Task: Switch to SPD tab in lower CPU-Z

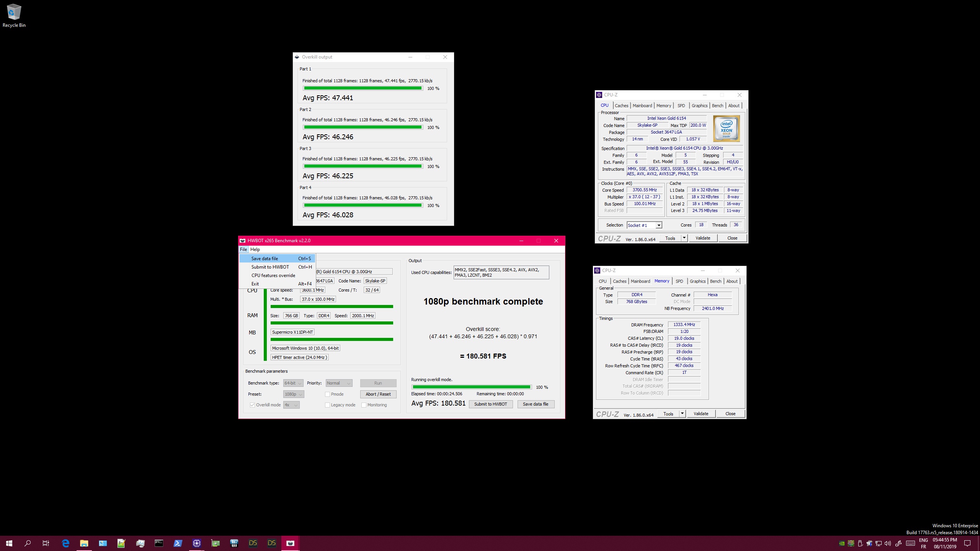Action: pos(679,281)
